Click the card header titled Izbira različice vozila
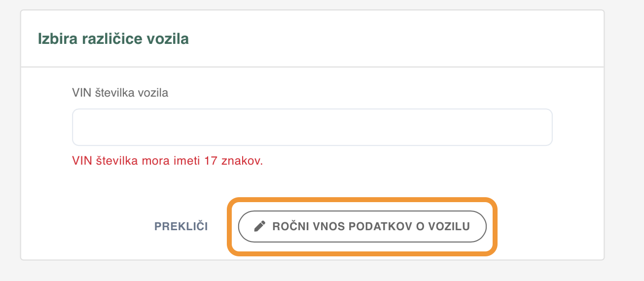The image size is (644, 281). (312, 39)
